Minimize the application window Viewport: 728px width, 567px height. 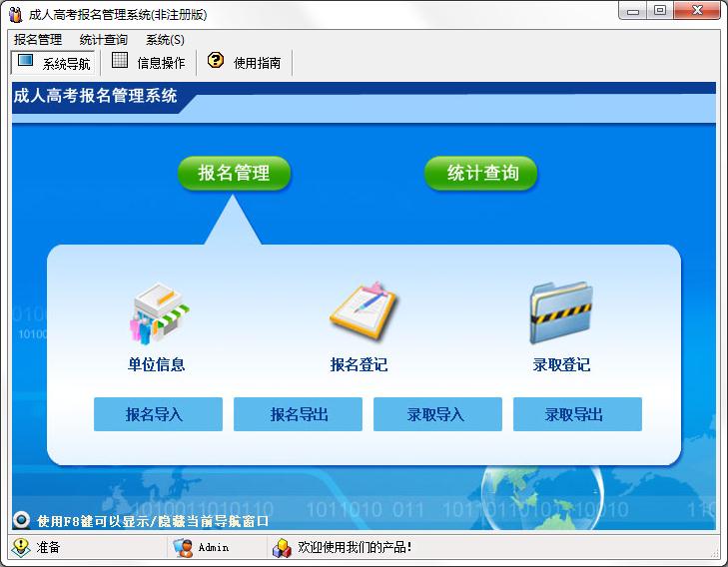633,11
